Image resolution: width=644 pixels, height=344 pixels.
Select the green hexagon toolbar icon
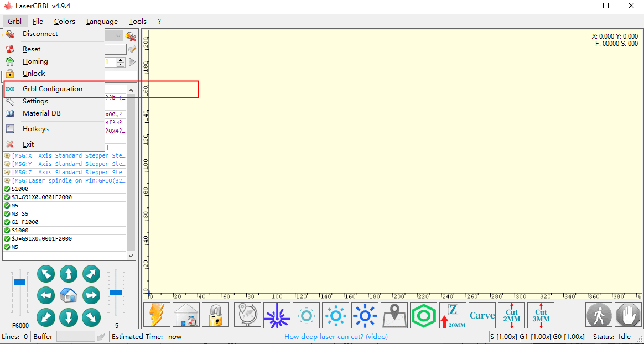(x=424, y=315)
